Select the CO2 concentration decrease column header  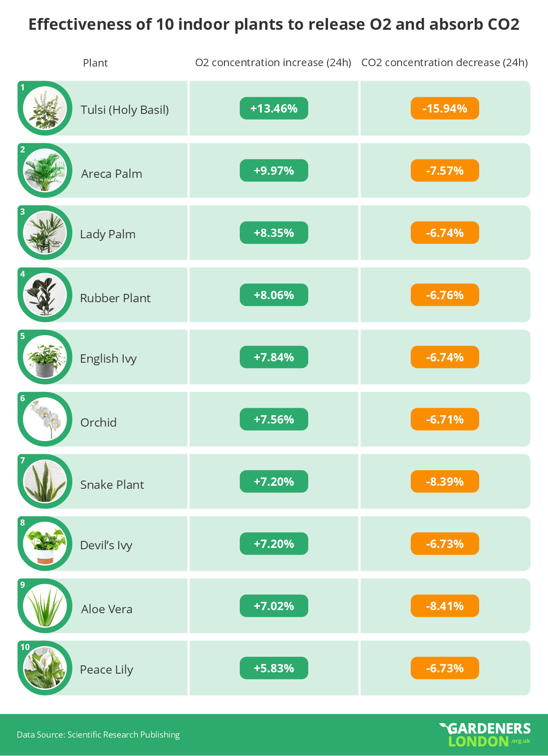point(445,63)
